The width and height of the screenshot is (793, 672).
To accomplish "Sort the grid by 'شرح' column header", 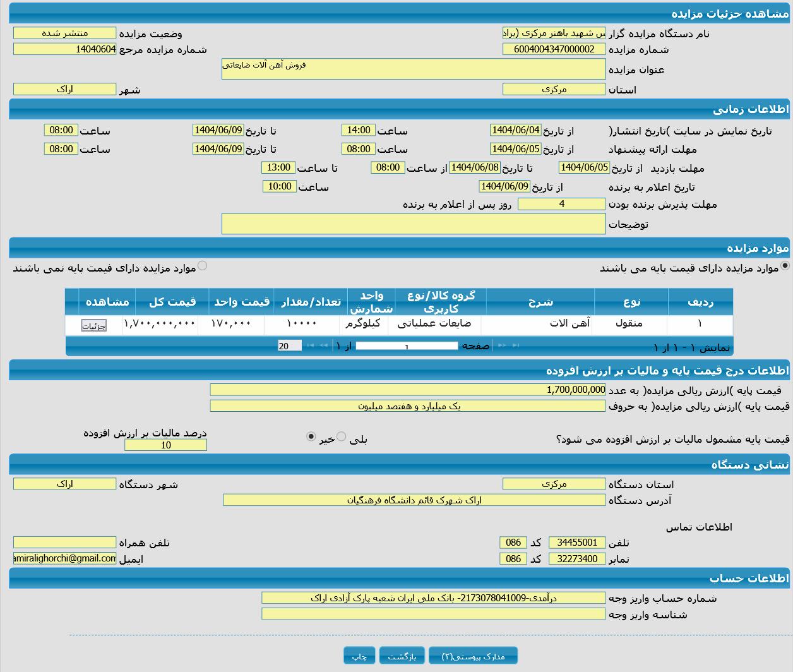I will 540,302.
